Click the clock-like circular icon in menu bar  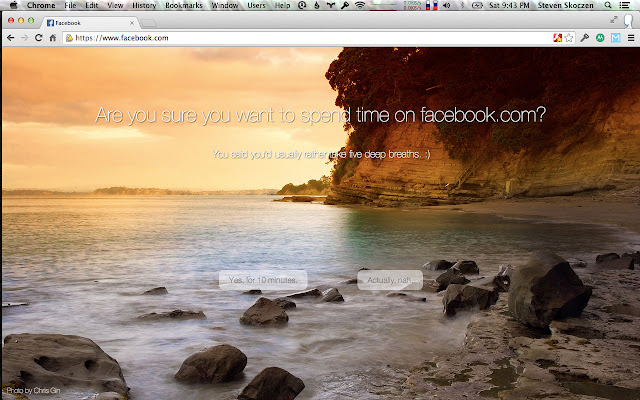[302, 5]
